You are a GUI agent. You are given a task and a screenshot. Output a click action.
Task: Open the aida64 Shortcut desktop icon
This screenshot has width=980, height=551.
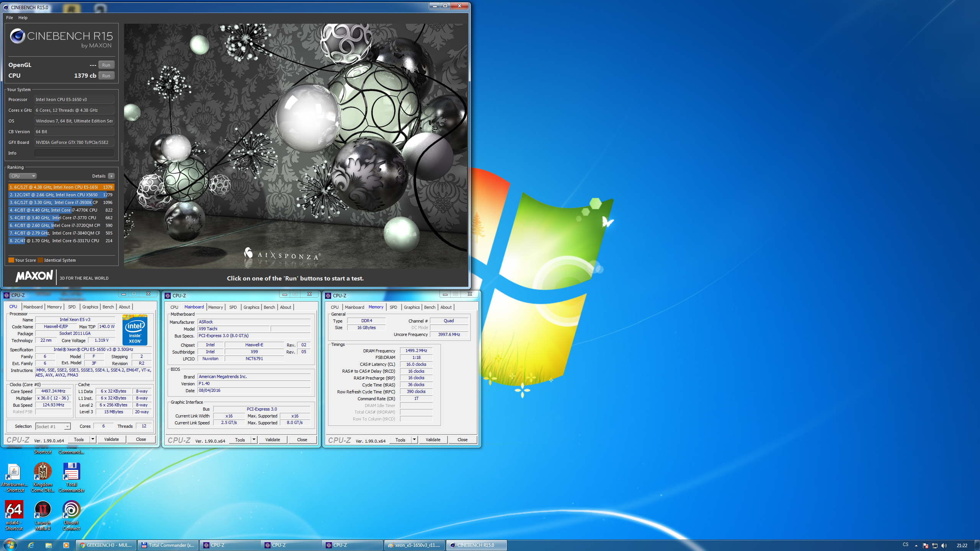tap(14, 515)
